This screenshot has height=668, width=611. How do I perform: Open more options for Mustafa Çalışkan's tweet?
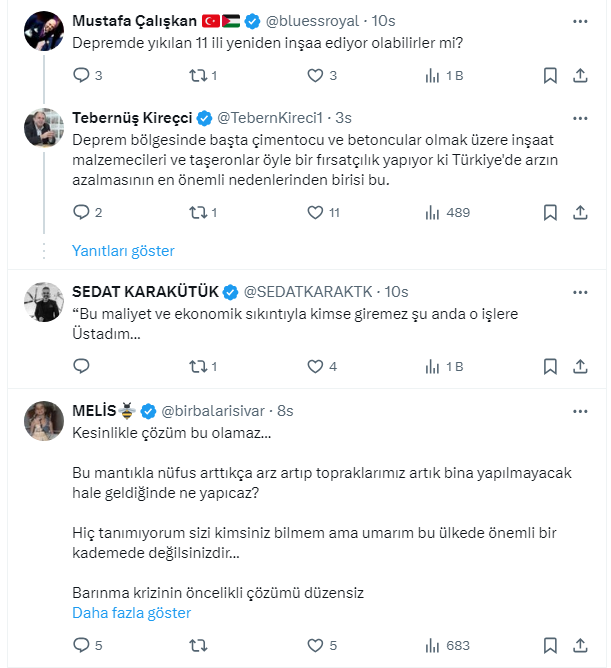pyautogui.click(x=580, y=20)
